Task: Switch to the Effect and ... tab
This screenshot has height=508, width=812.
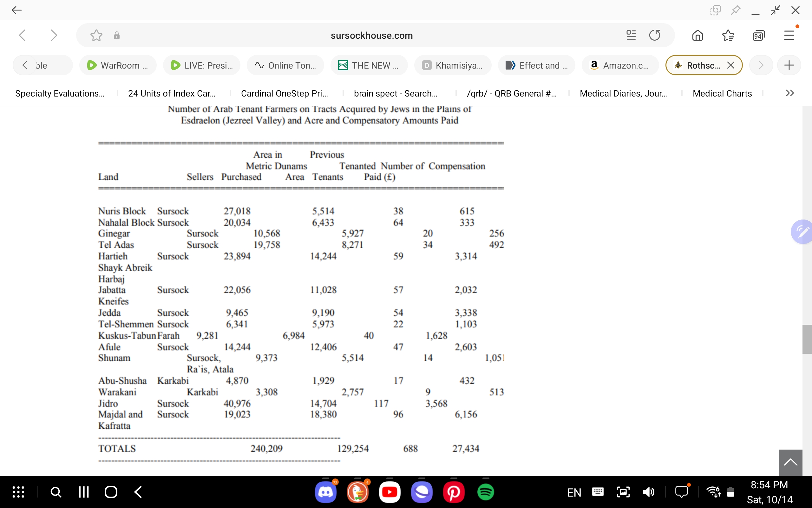Action: pos(537,65)
